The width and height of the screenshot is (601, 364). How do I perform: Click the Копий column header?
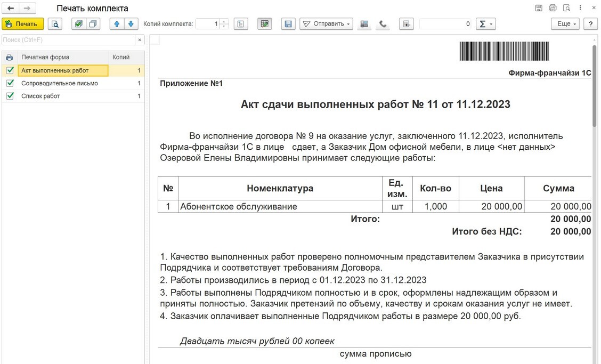126,57
